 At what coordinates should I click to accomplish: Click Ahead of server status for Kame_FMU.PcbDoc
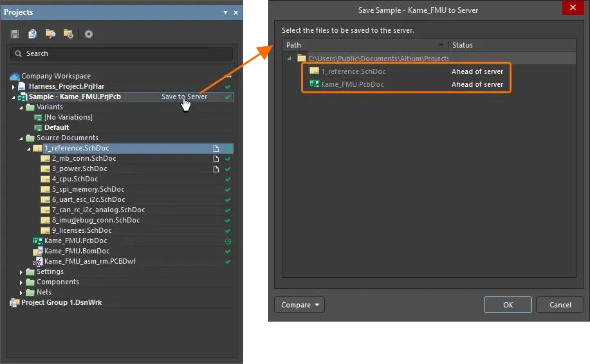point(477,85)
